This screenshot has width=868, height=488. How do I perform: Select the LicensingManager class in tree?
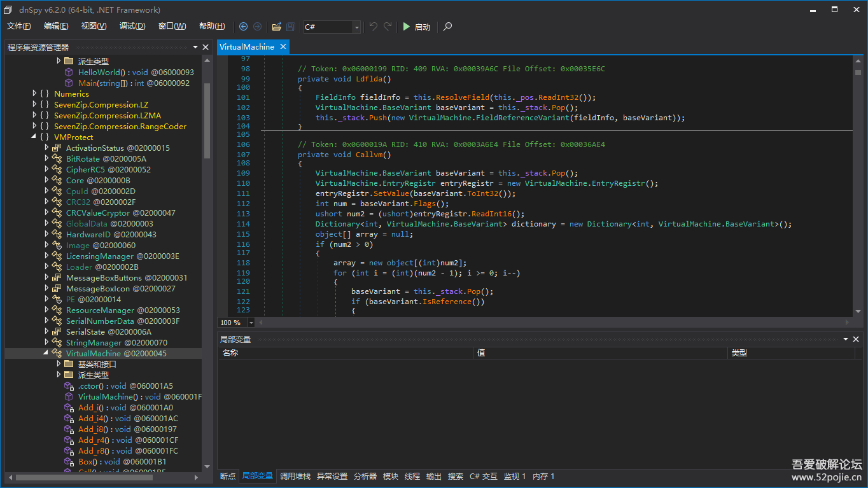(x=100, y=256)
